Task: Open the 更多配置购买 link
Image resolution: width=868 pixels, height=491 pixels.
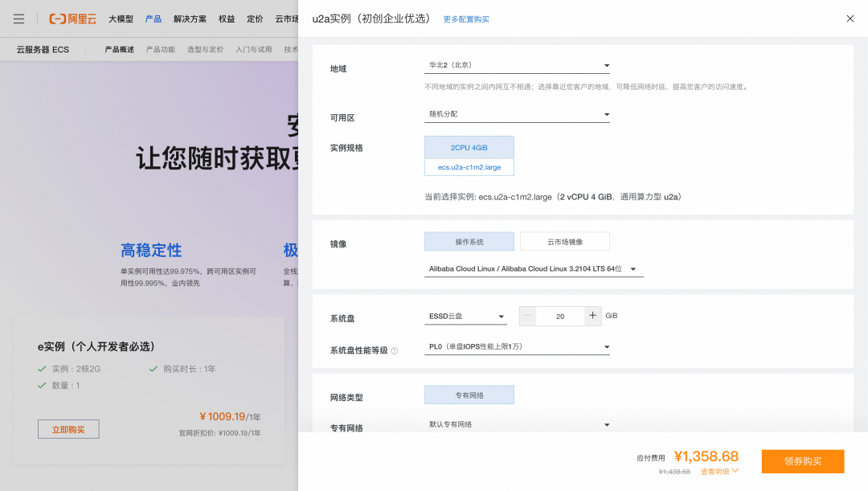Action: point(466,19)
